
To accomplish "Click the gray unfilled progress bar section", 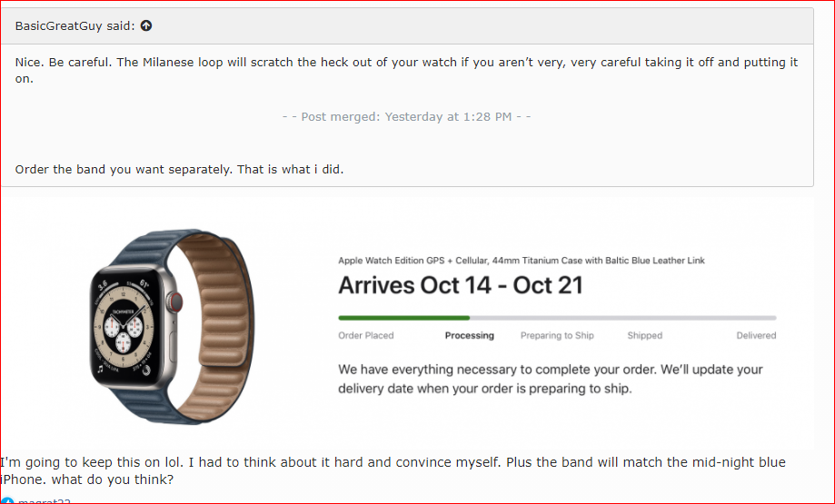I will (x=622, y=318).
